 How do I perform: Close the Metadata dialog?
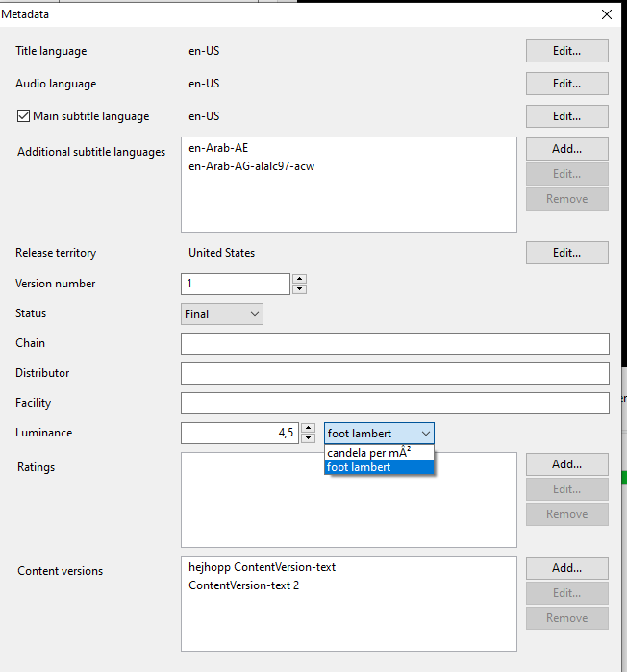point(606,14)
